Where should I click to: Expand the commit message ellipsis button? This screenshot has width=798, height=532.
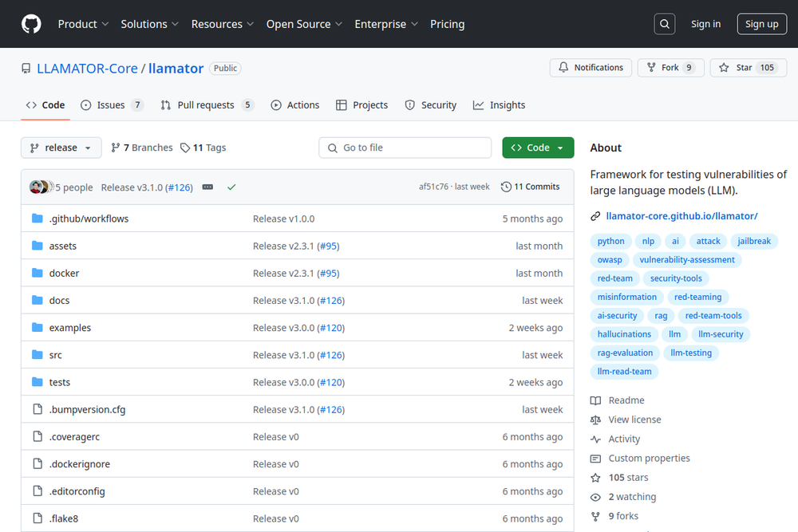pos(207,187)
